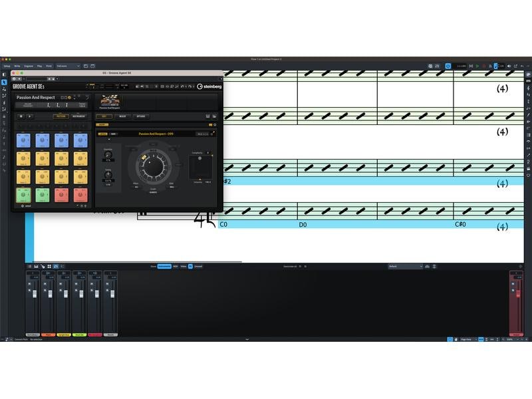Click the red Output channel fader
The height and width of the screenshot is (399, 532).
(518, 294)
